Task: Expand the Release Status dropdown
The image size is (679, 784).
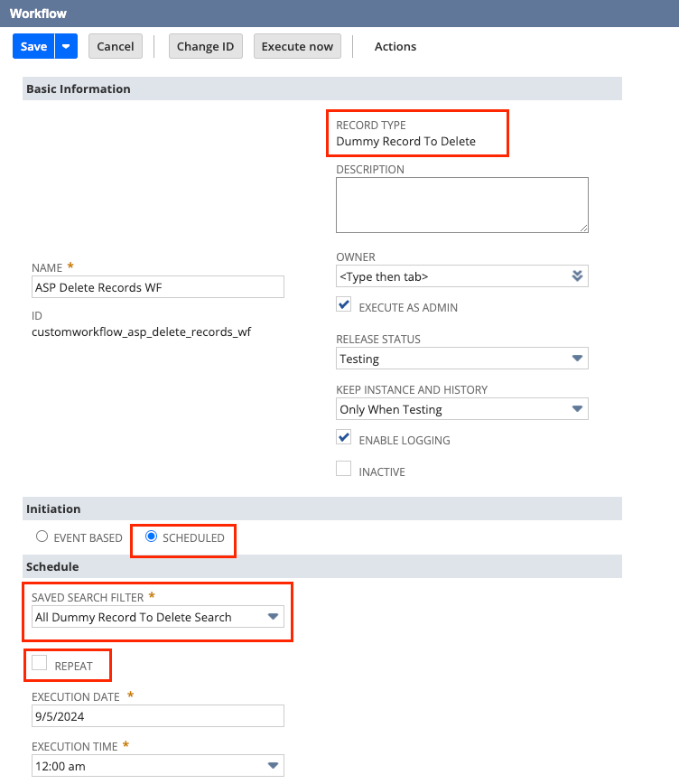Action: (578, 359)
